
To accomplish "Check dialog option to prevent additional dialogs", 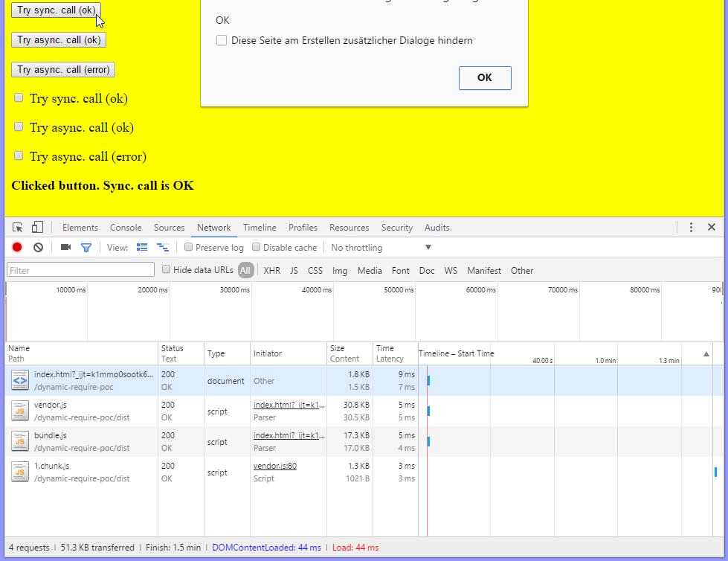I will tap(222, 40).
